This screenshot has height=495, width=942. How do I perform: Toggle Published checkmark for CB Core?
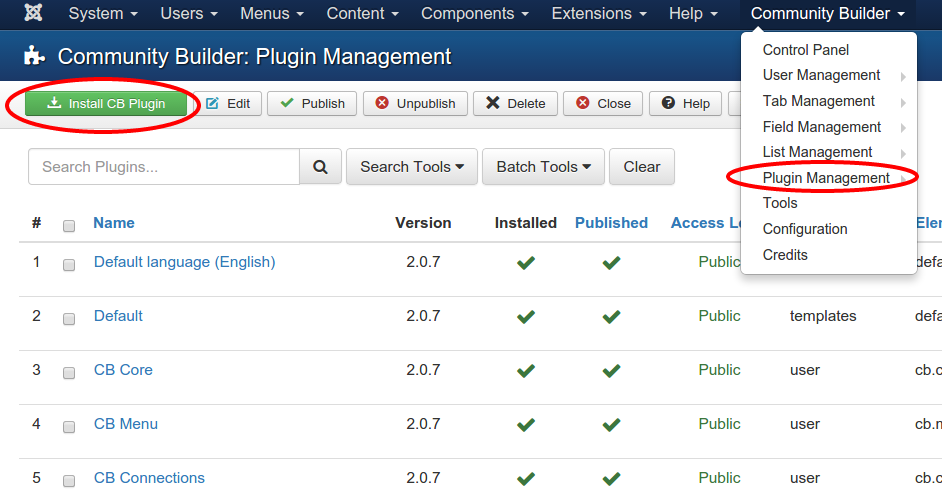click(x=612, y=371)
